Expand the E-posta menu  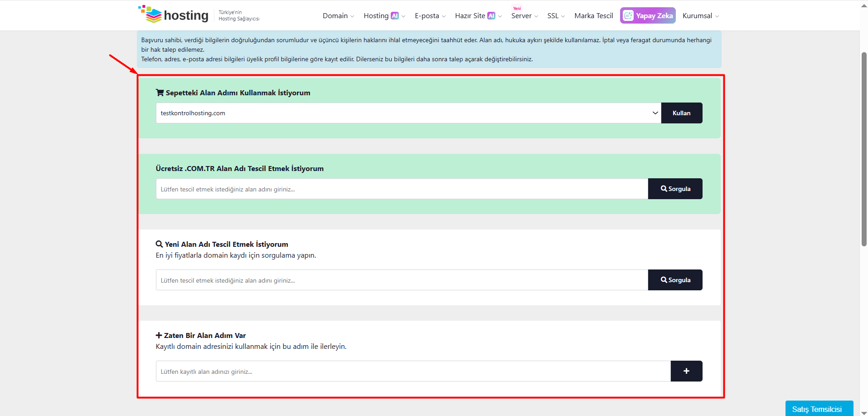(430, 16)
